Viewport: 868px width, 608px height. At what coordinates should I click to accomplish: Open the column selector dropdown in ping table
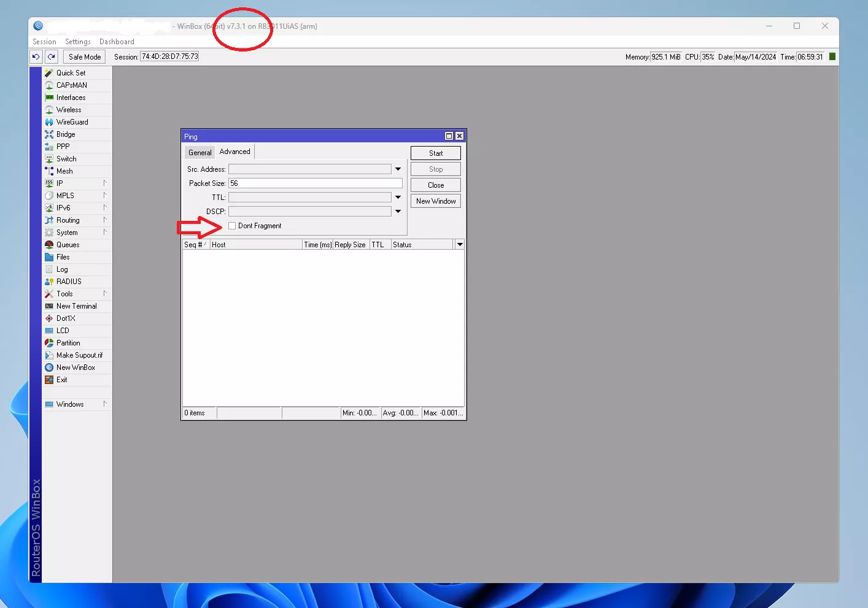460,245
